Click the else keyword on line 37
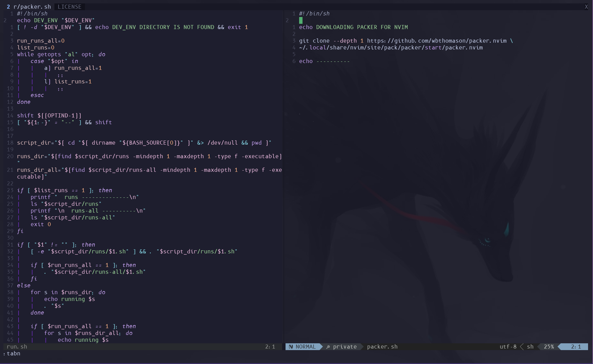593x364 pixels. point(24,286)
